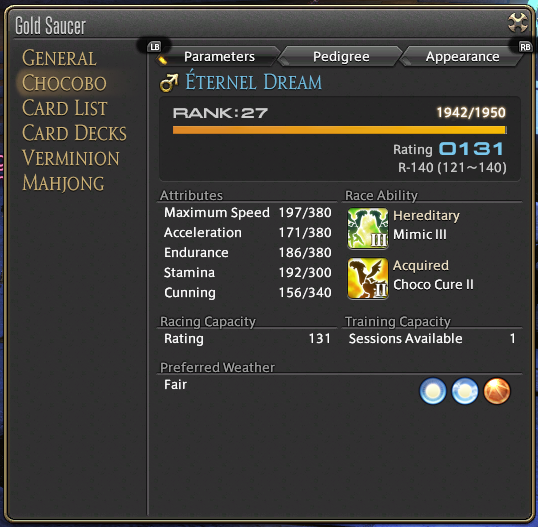This screenshot has width=538, height=527.
Task: Select the Chocobo section
Action: point(64,83)
